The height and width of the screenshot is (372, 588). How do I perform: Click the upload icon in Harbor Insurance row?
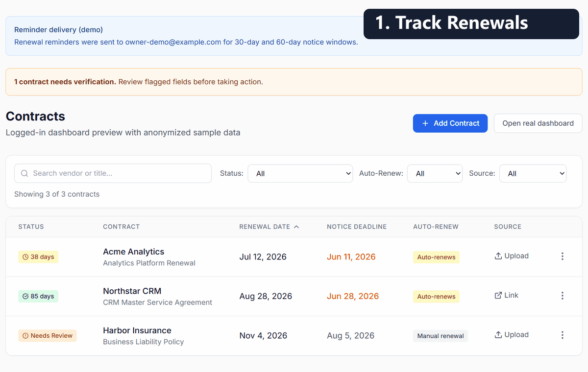(x=498, y=335)
